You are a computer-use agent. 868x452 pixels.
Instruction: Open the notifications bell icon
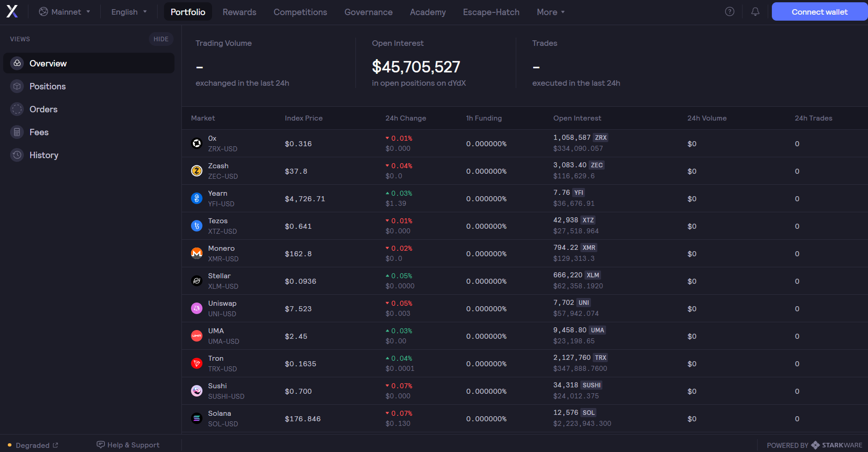pos(755,11)
